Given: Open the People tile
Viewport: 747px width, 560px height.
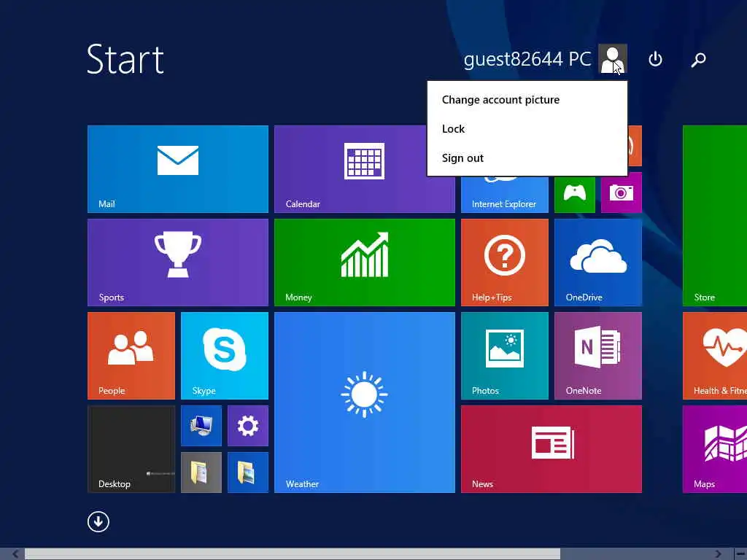Looking at the screenshot, I should tap(131, 356).
